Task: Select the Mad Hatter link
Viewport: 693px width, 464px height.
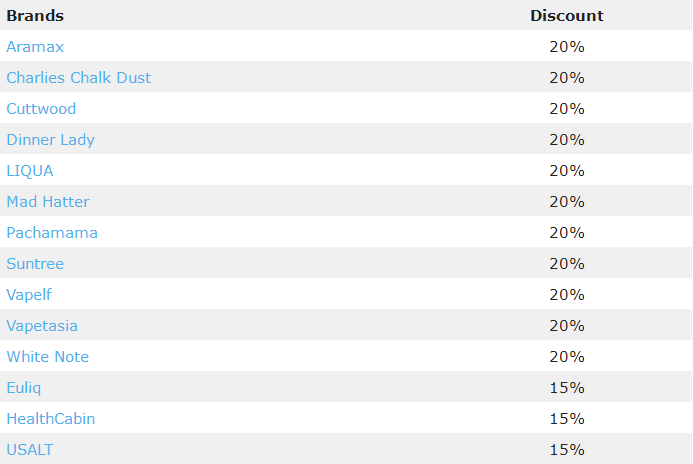Action: point(48,202)
